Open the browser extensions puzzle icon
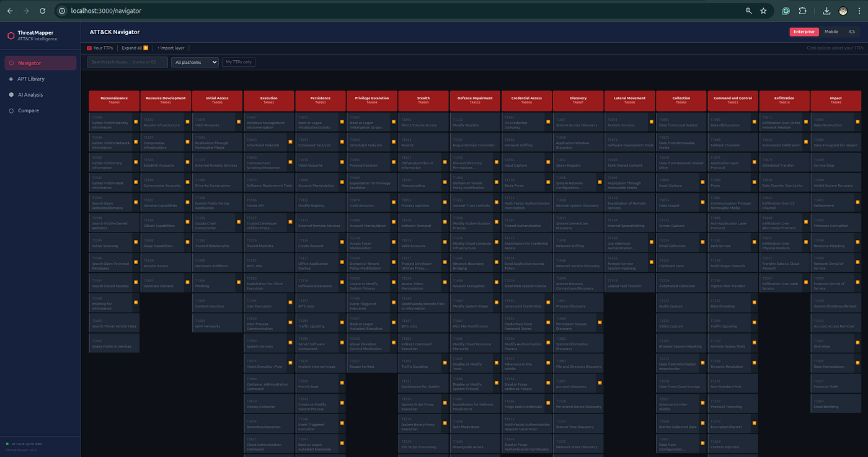Viewport: 868px width, 457px height. [x=802, y=11]
